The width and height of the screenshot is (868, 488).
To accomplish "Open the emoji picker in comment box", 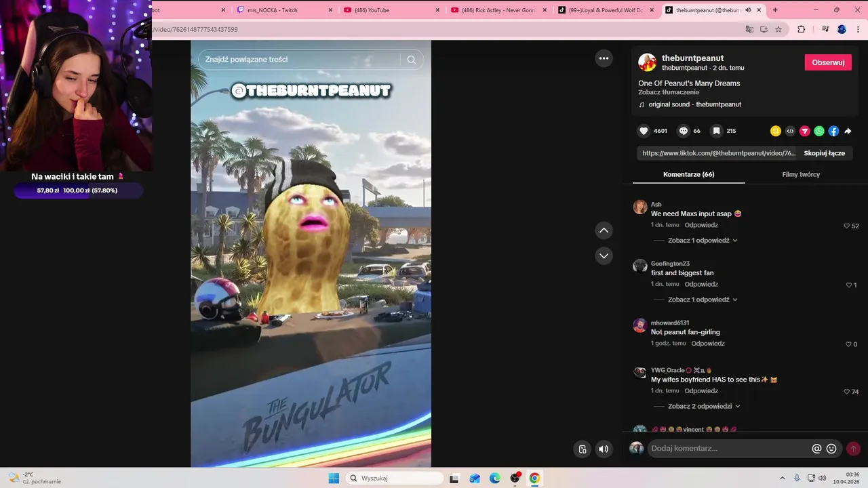I will point(831,448).
